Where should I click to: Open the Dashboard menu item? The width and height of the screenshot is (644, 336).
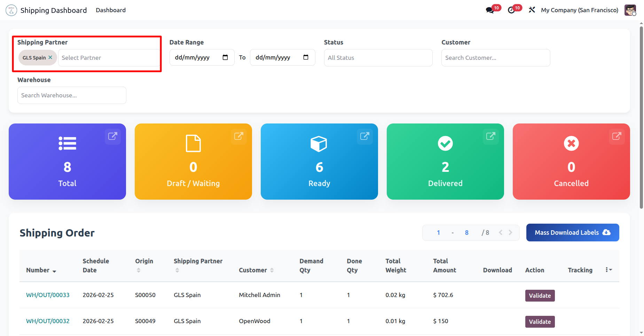[111, 10]
